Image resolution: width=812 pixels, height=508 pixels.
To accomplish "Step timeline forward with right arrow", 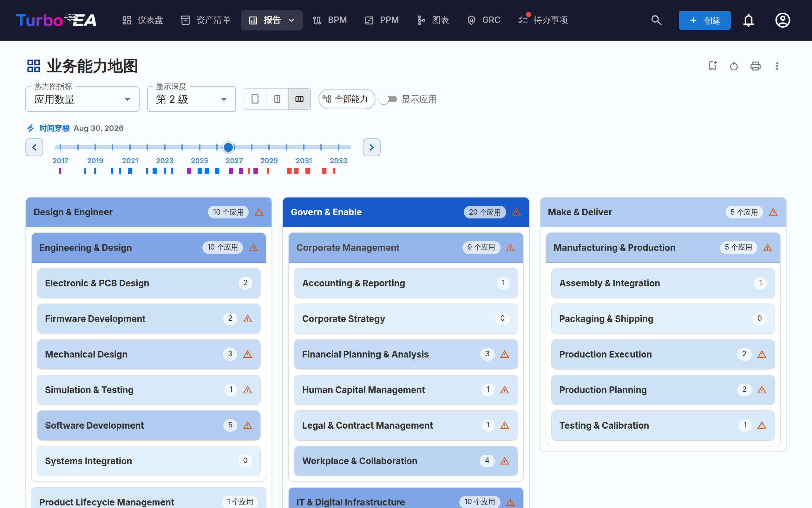I will [x=371, y=147].
